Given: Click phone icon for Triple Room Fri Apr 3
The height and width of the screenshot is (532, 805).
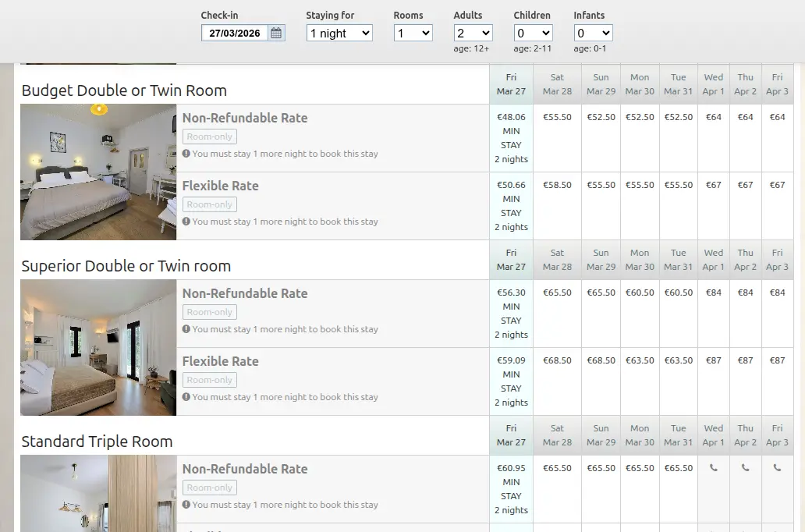Looking at the screenshot, I should pyautogui.click(x=777, y=468).
